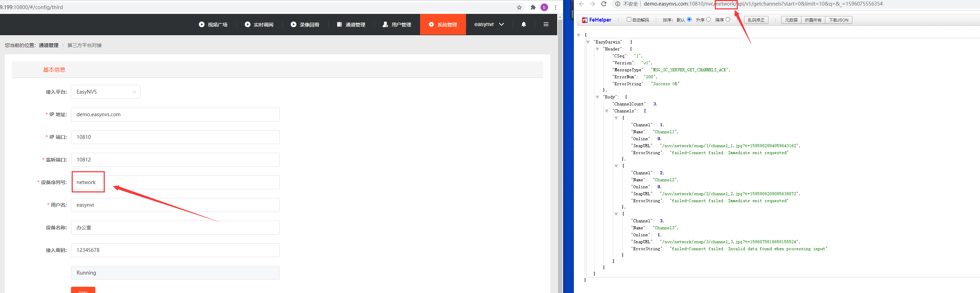The image size is (980, 293).
Task: Collapse the Channels array node
Action: click(607, 111)
